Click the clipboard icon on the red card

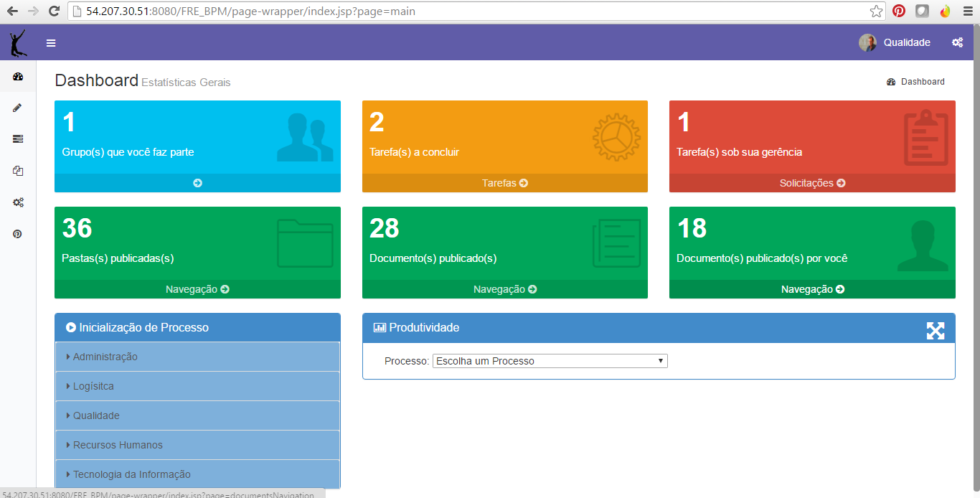[x=926, y=138]
